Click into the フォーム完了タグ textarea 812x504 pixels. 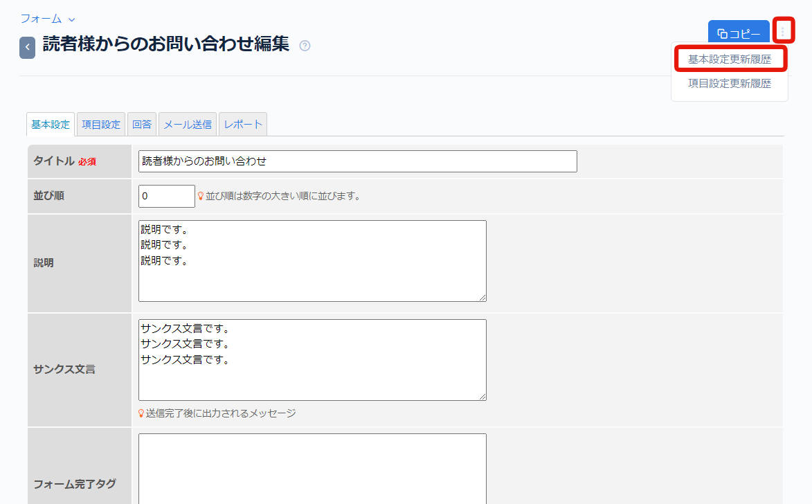[x=312, y=469]
